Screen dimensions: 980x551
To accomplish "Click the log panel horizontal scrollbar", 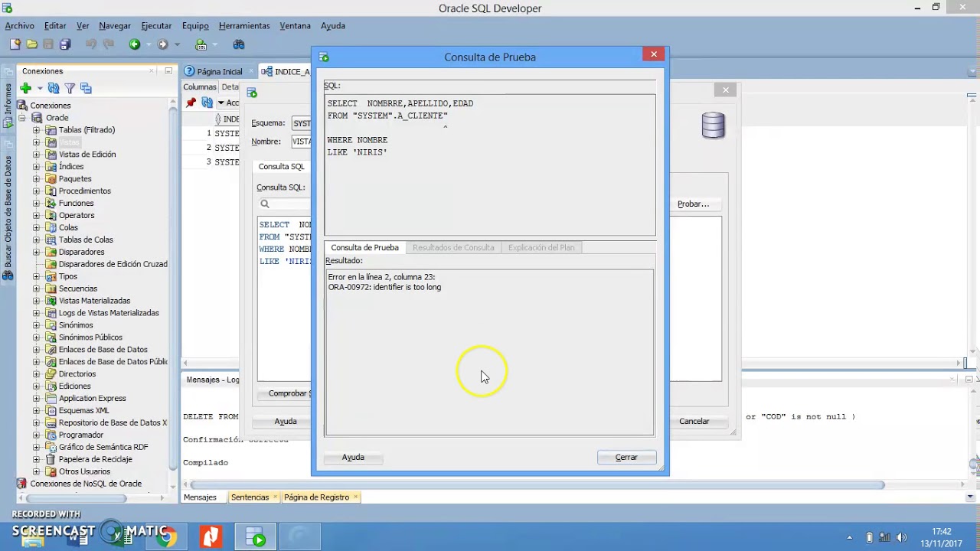I will pyautogui.click(x=537, y=484).
